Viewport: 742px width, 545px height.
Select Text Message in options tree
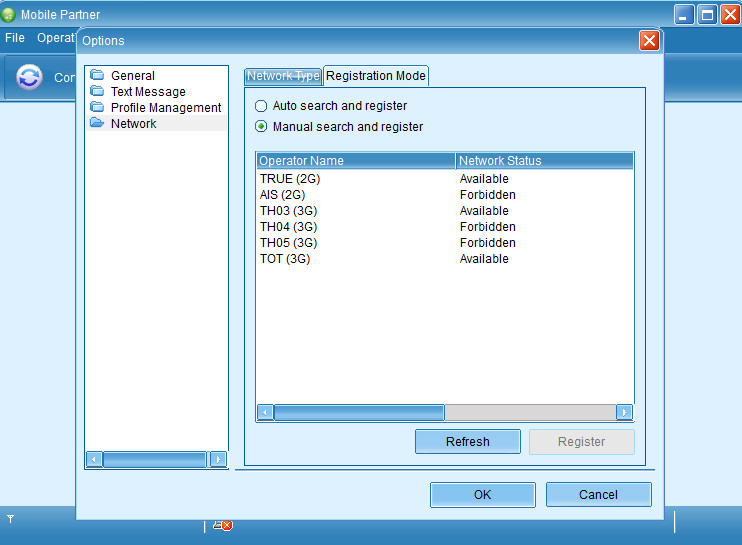pos(148,92)
